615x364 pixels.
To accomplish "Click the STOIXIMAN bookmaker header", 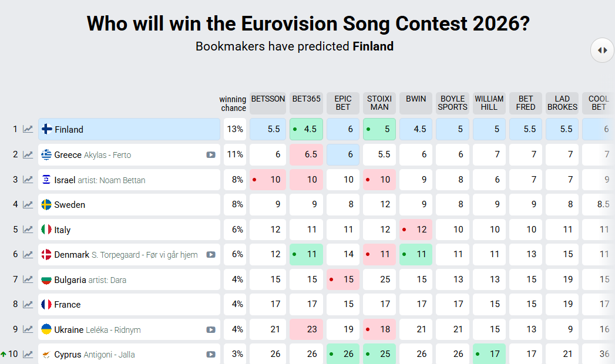I will point(379,103).
